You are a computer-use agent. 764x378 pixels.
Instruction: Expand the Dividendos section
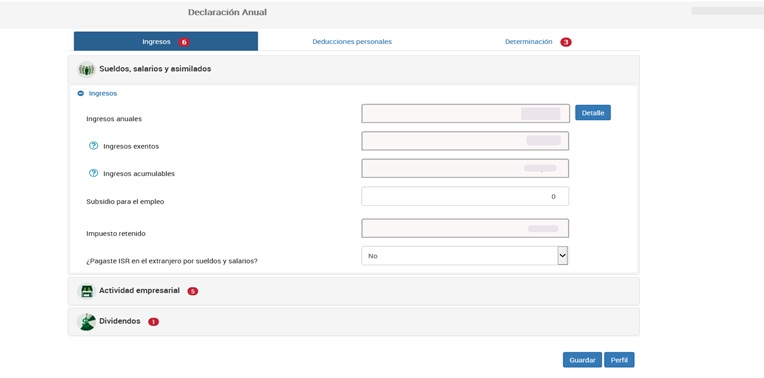pos(354,321)
